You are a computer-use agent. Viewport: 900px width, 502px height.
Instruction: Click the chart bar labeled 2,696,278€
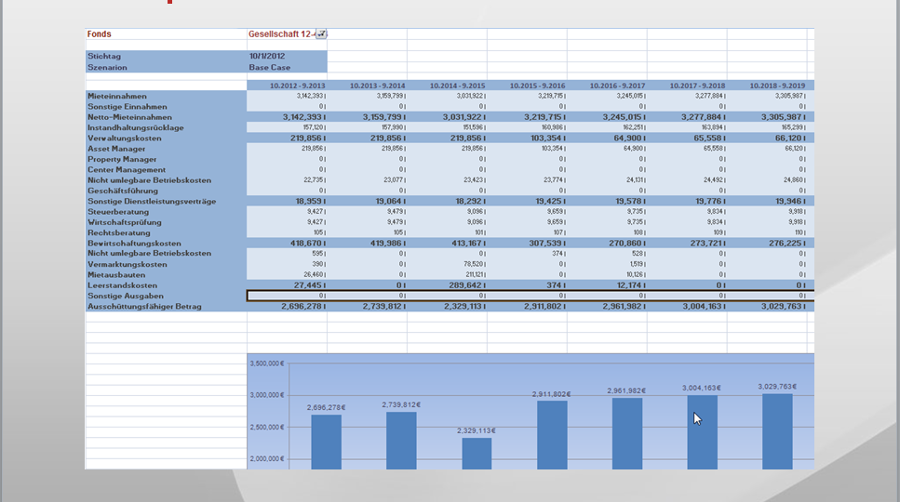click(x=327, y=442)
